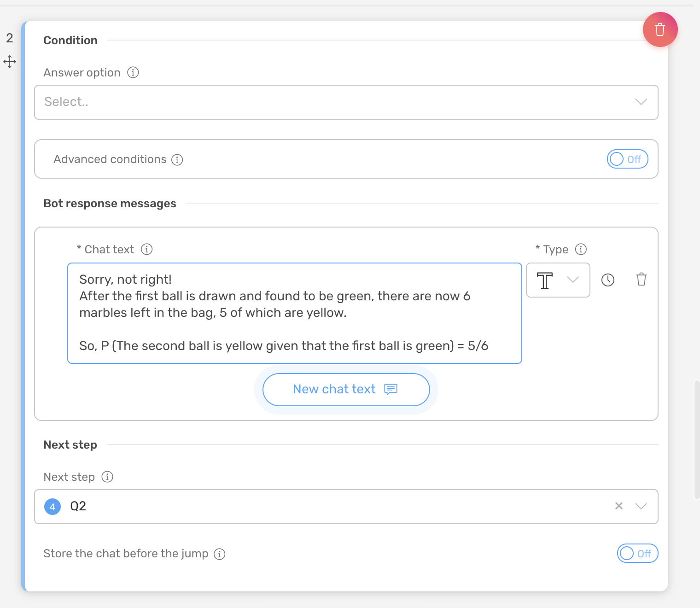Viewport: 700px width, 608px height.
Task: Enable Store the chat before the jump
Action: click(637, 553)
